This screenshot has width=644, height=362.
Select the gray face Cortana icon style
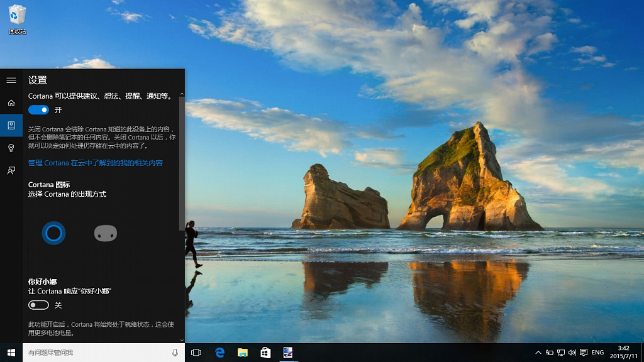click(106, 233)
